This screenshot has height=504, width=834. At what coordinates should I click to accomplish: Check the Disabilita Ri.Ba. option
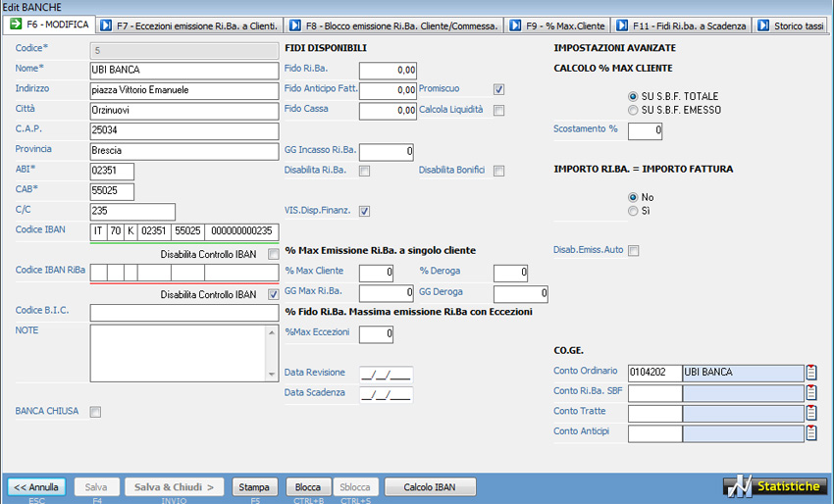[x=365, y=172]
